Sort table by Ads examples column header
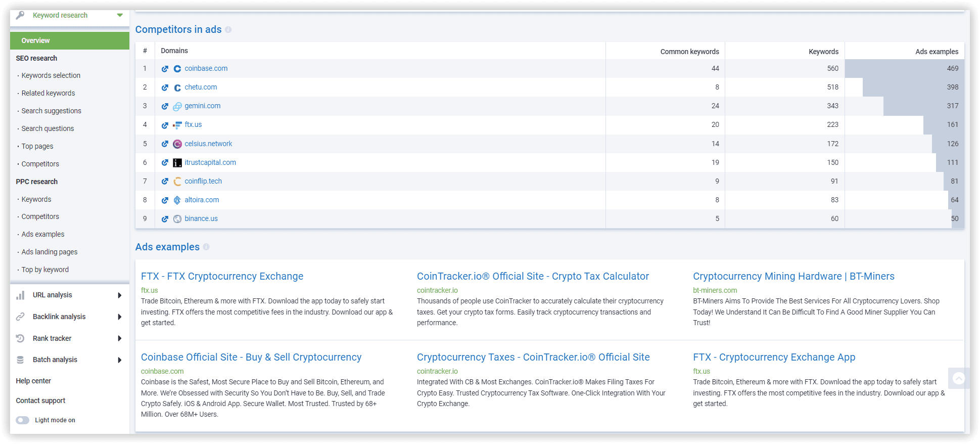Screen dimensions: 980x444 tap(937, 52)
